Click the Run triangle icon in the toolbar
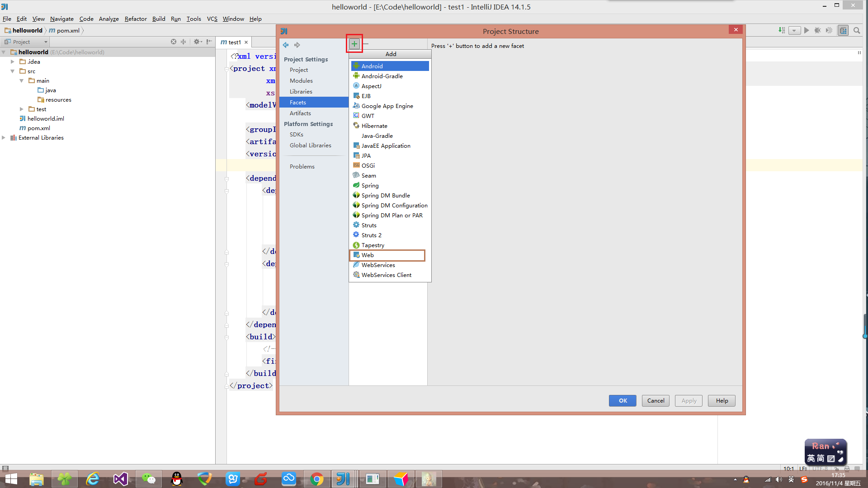 [807, 30]
